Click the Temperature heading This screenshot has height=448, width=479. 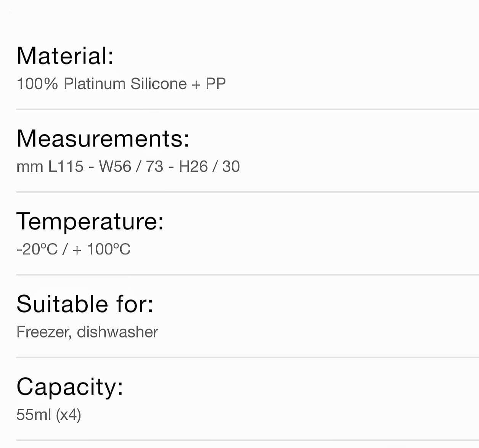coord(90,222)
